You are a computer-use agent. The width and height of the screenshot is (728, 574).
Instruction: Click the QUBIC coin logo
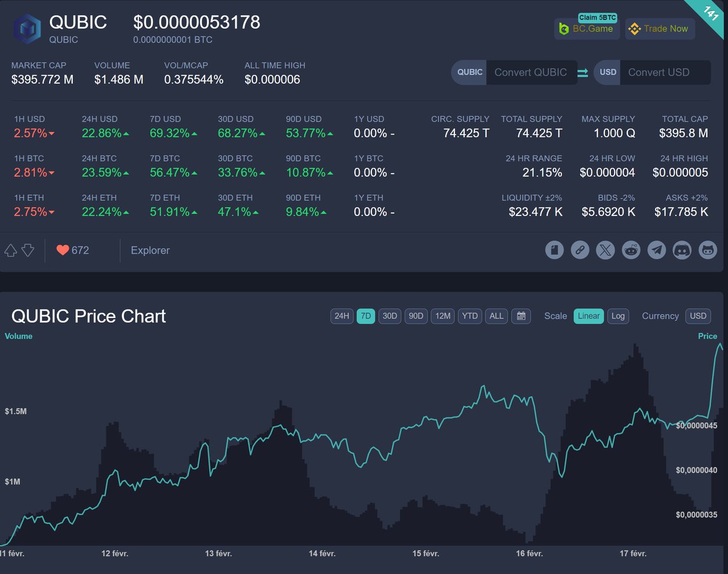coord(27,29)
